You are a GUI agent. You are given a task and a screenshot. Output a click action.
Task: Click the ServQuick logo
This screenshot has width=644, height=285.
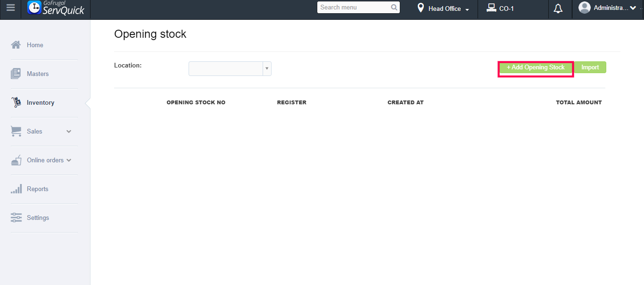pos(56,8)
